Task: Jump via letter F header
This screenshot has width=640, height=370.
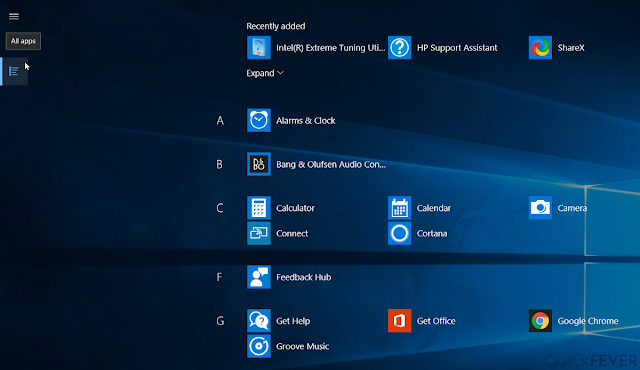Action: [x=219, y=277]
